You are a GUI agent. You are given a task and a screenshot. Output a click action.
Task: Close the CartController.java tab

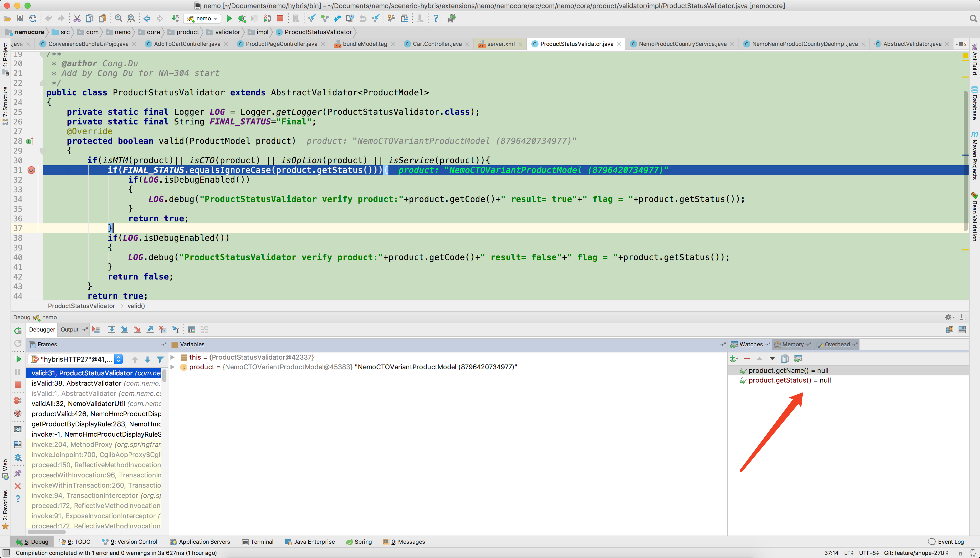click(467, 44)
